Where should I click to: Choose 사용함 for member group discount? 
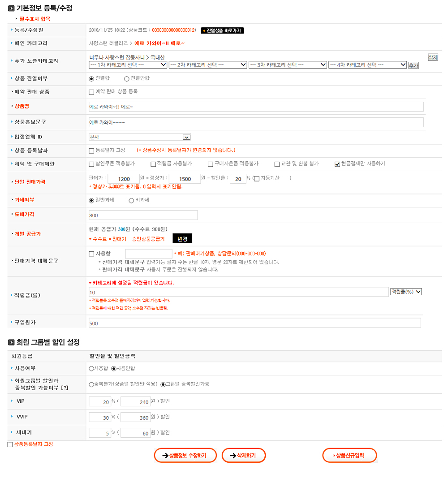click(x=92, y=368)
